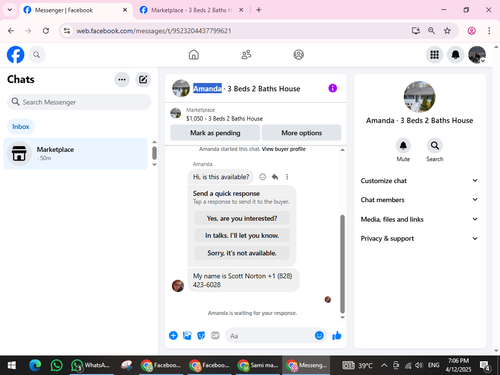The height and width of the screenshot is (375, 500).
Task: Go back with browser back arrow
Action: (11, 31)
